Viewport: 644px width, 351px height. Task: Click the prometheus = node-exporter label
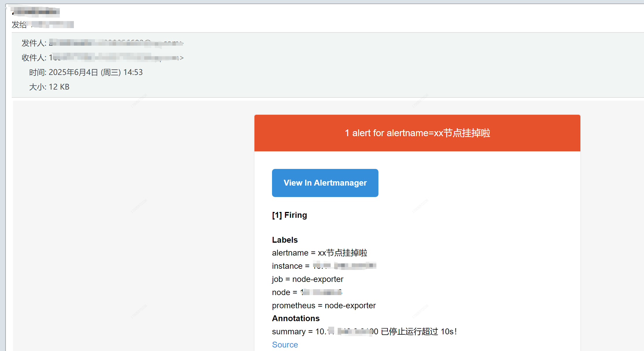click(x=324, y=305)
